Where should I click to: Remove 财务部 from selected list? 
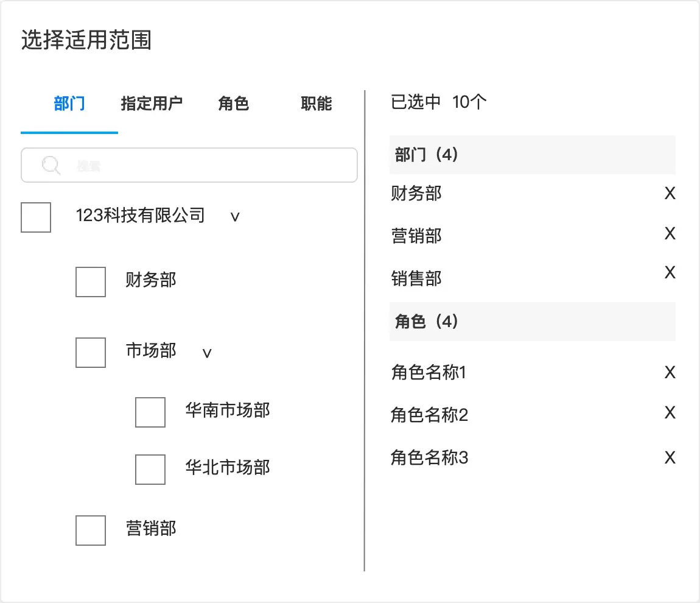670,194
